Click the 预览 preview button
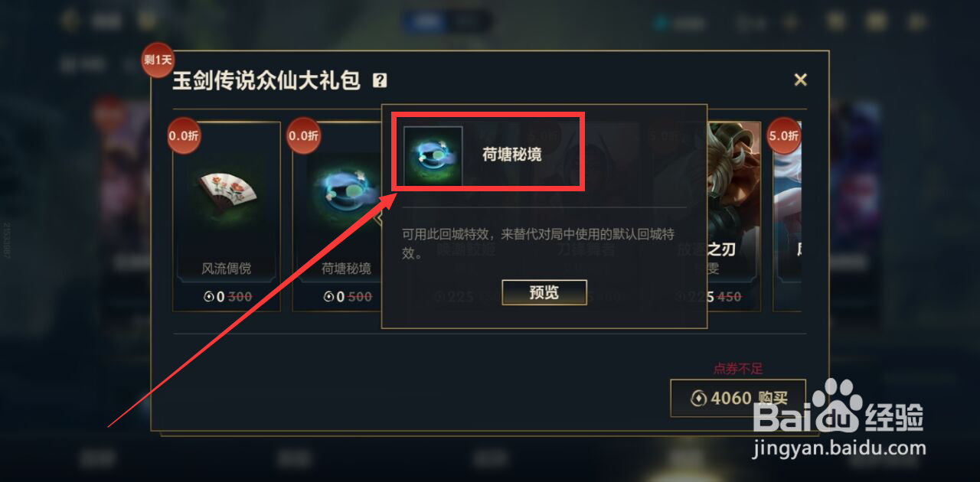This screenshot has width=980, height=482. point(544,292)
